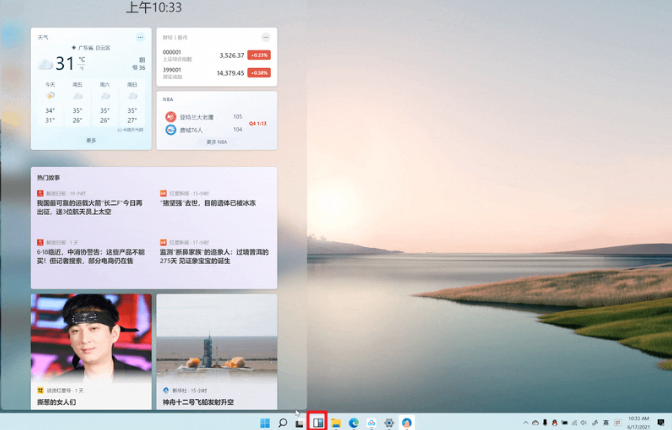672x430 pixels.
Task: Open headline about 断鼻家族 elephants
Action: (214, 256)
